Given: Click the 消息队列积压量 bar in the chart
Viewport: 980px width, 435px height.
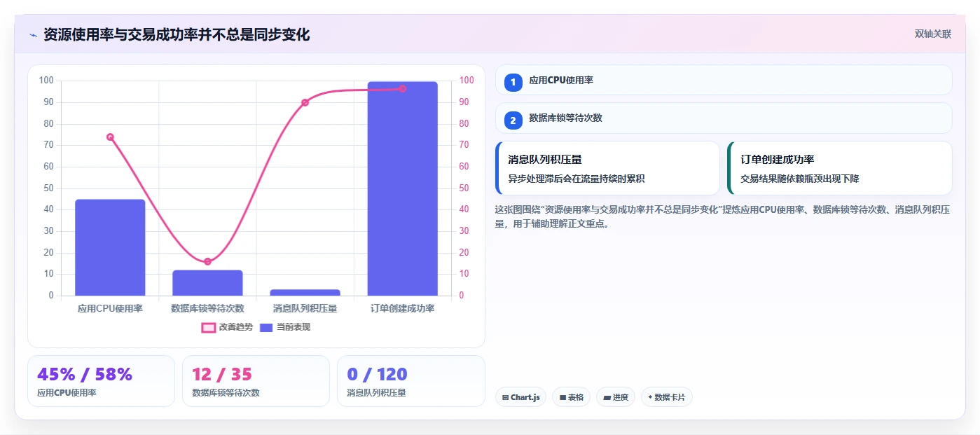Looking at the screenshot, I should click(x=305, y=292).
